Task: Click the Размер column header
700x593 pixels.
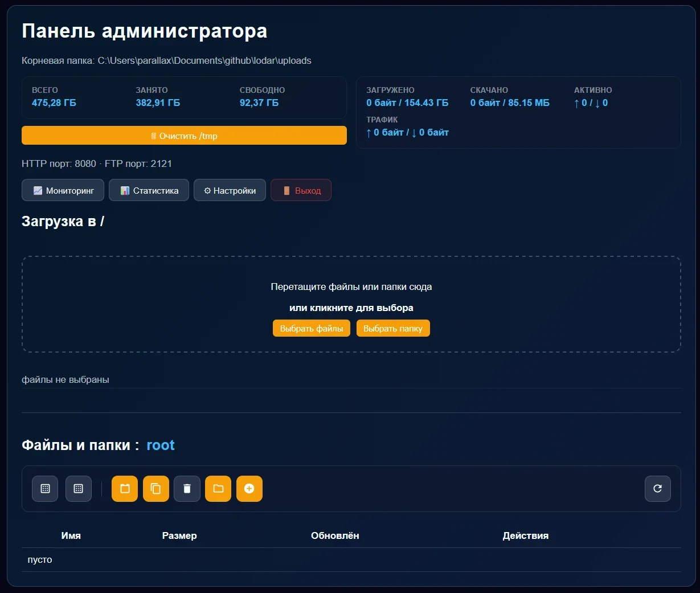Action: click(x=179, y=535)
